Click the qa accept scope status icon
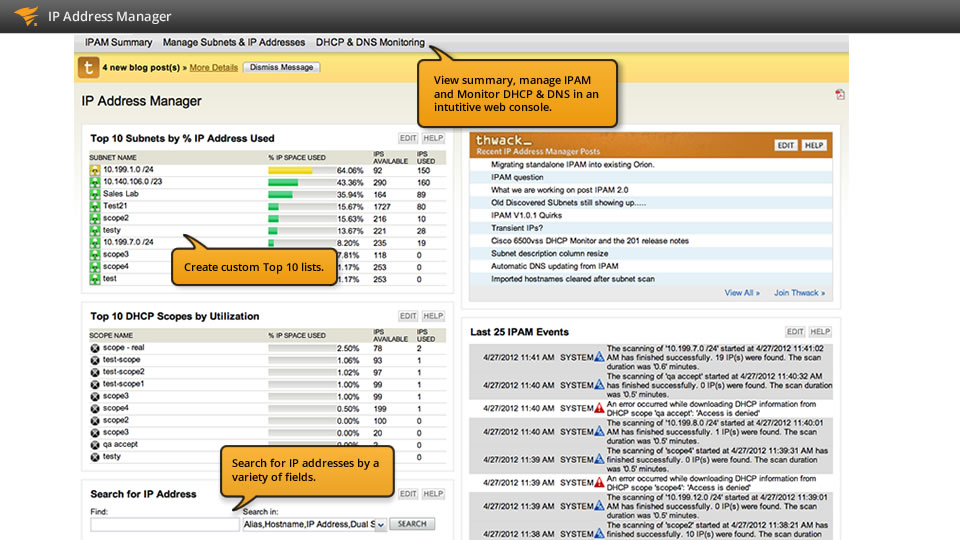960x540 pixels. pos(94,444)
